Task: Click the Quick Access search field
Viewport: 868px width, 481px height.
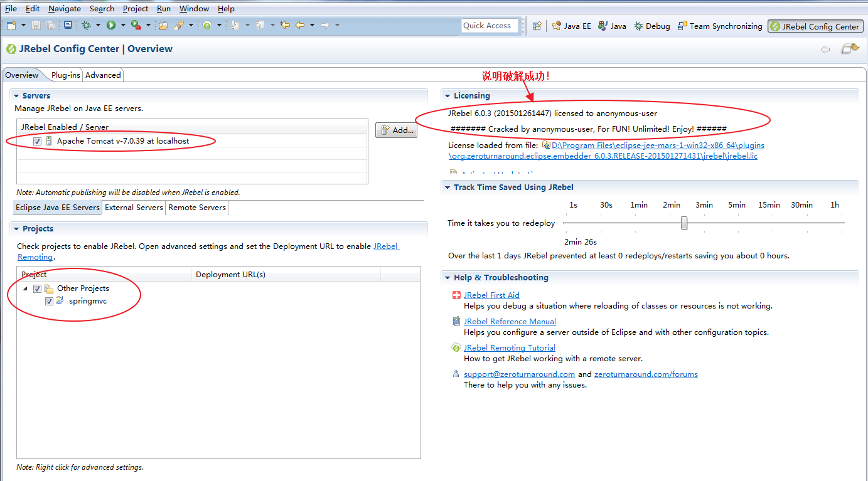Action: [490, 26]
